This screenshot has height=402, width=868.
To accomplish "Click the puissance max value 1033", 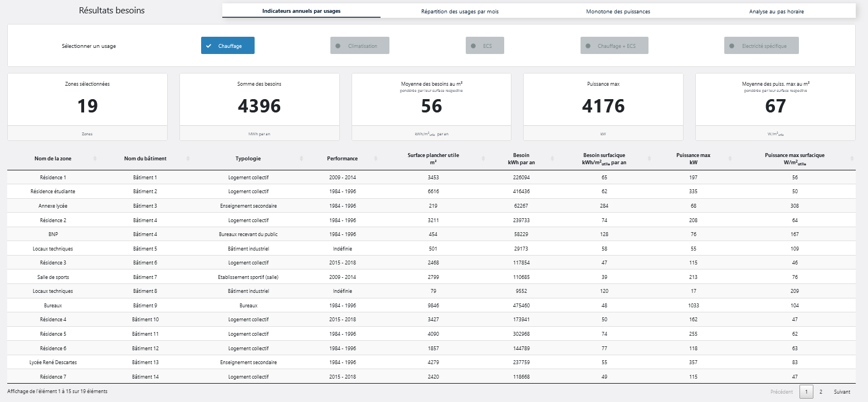I will pos(693,306).
